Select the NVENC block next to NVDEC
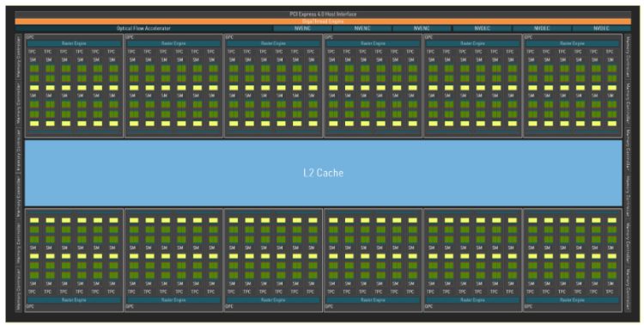 422,28
